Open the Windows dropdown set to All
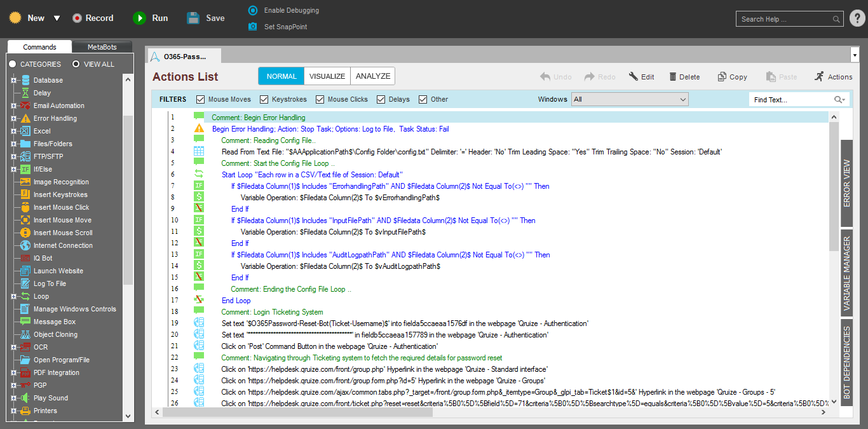 point(630,99)
